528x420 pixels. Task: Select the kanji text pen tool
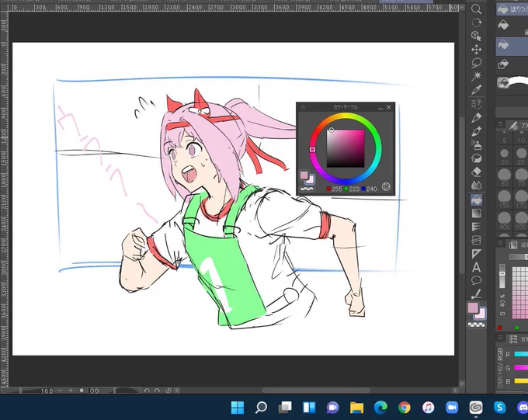pos(476,104)
